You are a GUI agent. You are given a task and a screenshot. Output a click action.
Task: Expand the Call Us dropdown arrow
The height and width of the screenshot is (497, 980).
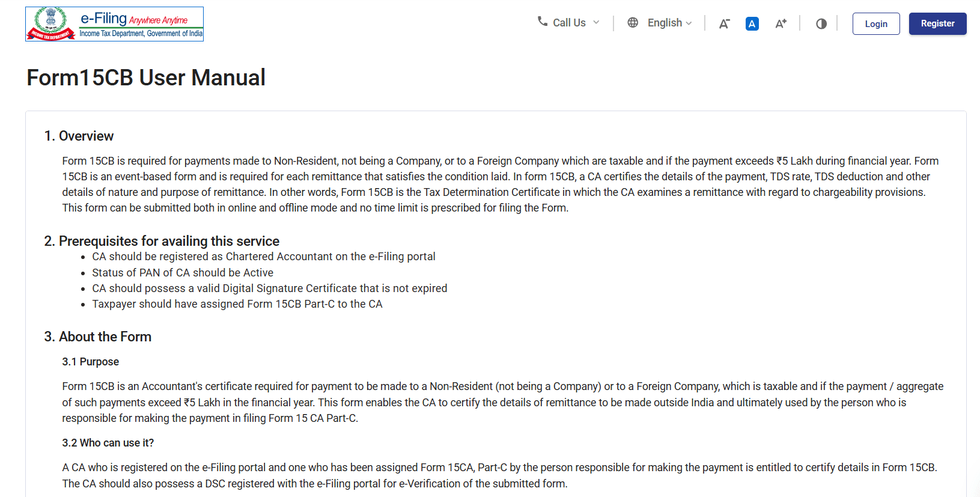596,23
